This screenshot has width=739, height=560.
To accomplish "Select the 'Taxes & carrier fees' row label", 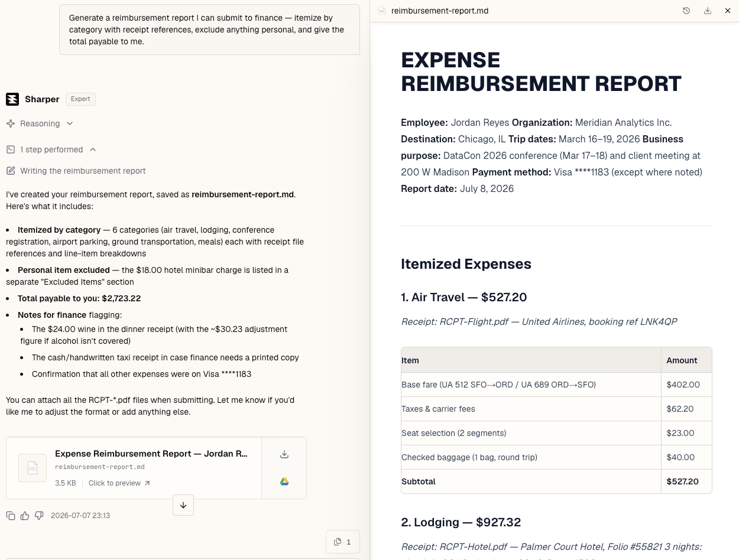I will pyautogui.click(x=438, y=409).
